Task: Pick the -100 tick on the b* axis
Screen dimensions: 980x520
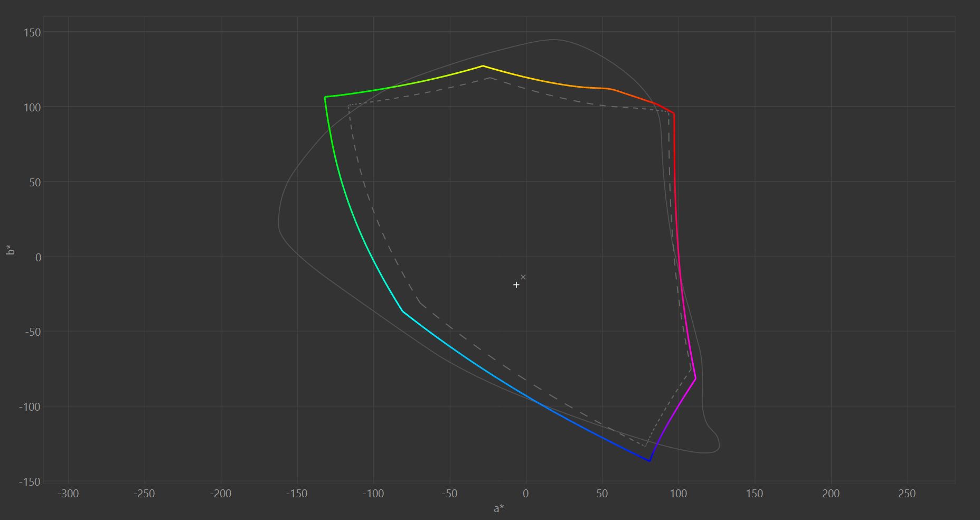Action: tap(30, 407)
